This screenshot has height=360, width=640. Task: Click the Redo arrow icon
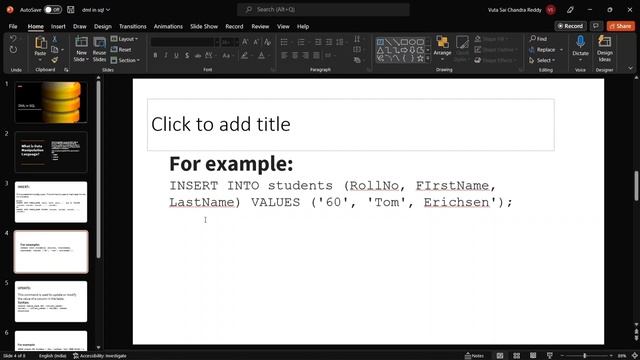[13, 50]
